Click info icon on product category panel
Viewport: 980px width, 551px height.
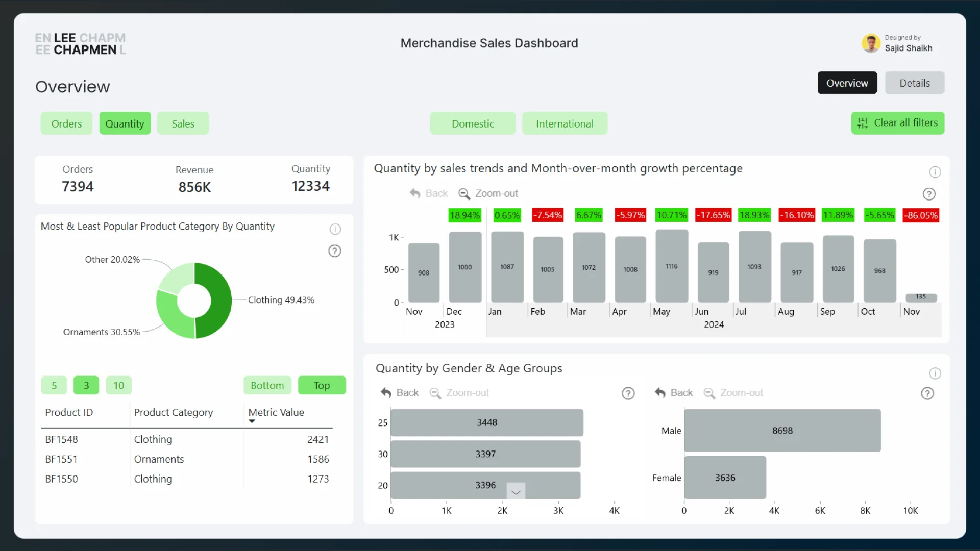coord(335,230)
